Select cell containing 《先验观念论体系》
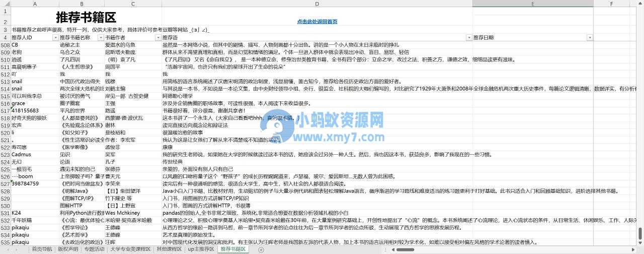 point(82,125)
